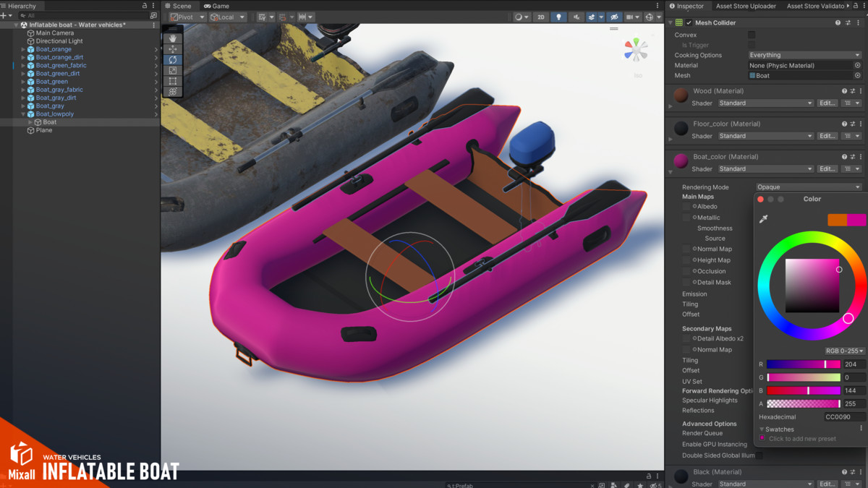Toggle 2D scene view mode
Image resolution: width=868 pixels, height=488 pixels.
(540, 17)
